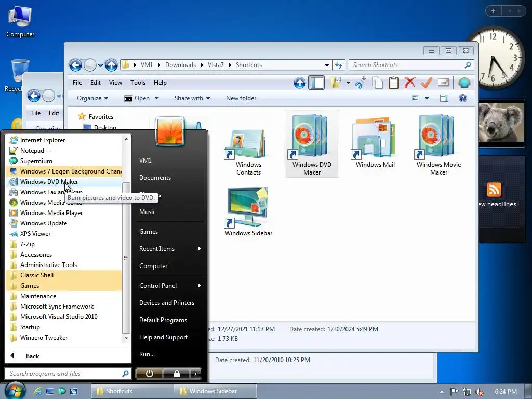The width and height of the screenshot is (532, 399).
Task: Open Recent Items submenu
Action: coord(170,249)
